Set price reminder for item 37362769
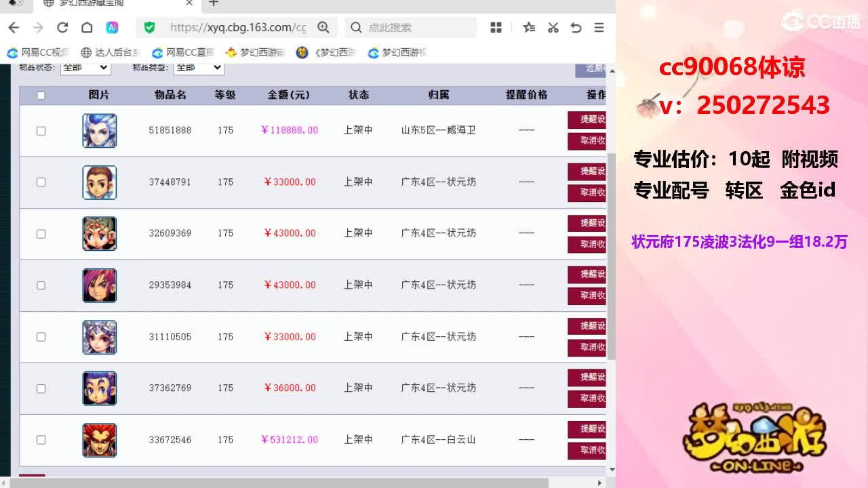The width and height of the screenshot is (868, 488). [587, 378]
